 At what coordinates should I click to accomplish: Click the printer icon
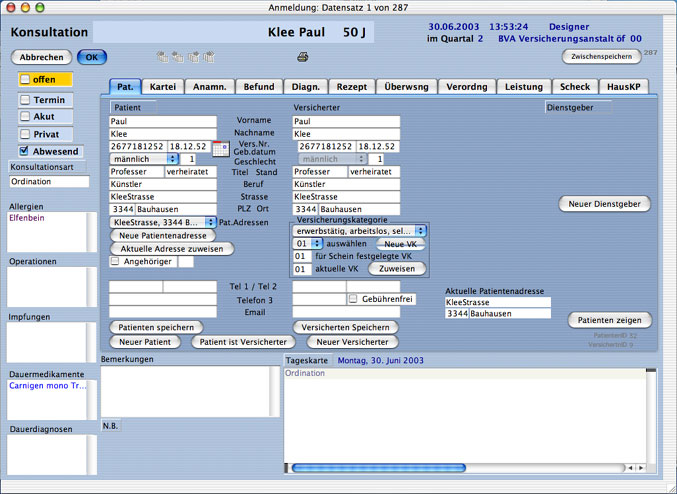pyautogui.click(x=303, y=57)
